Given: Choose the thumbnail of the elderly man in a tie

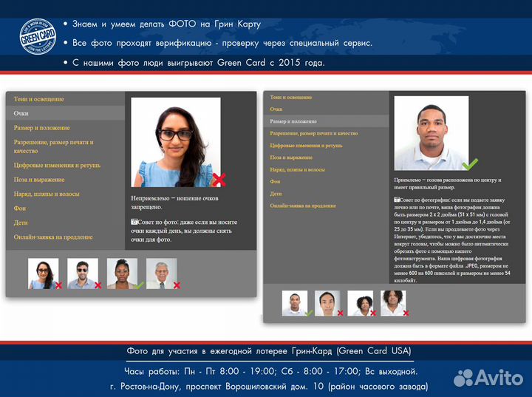Looking at the screenshot, I should [x=162, y=274].
